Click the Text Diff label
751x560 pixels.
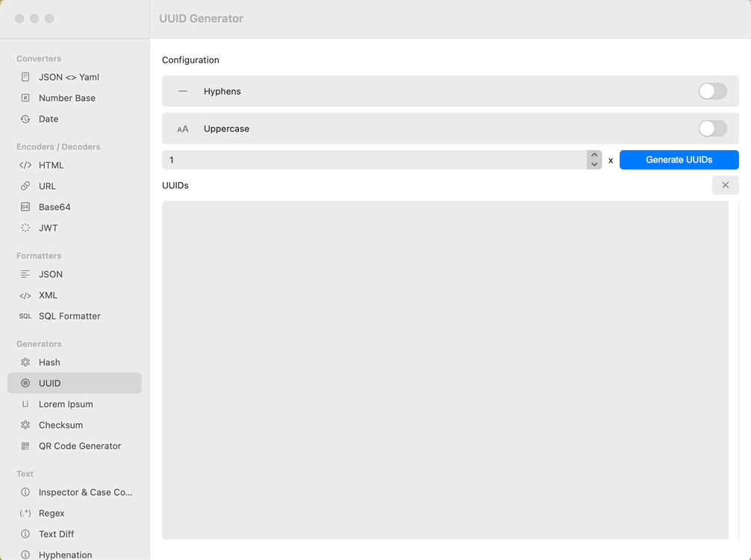57,534
